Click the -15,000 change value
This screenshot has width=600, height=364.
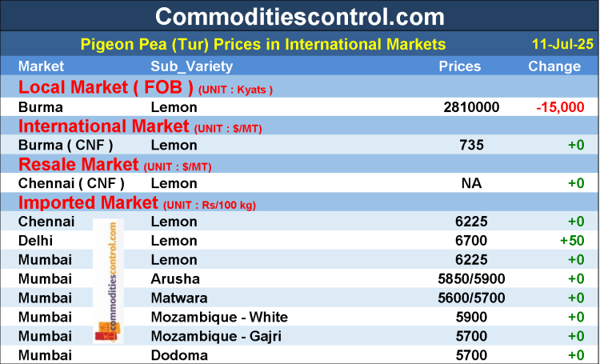pos(560,106)
